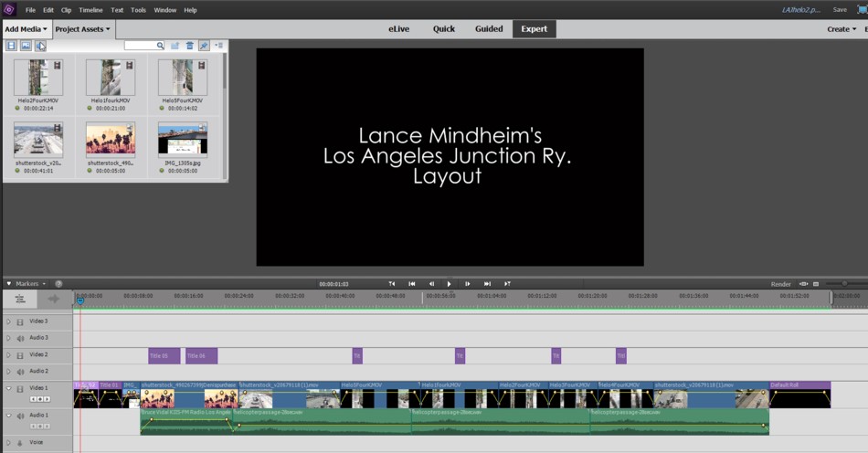Viewport: 868px width, 453px height.
Task: Click the zoom-out icon left of zoom slider
Action: coord(815,284)
